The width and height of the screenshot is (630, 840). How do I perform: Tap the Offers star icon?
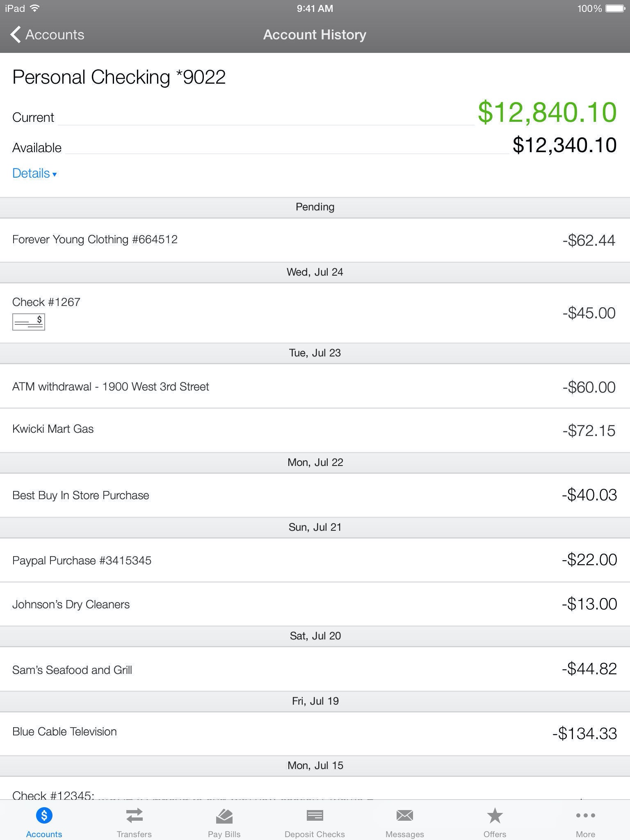(x=495, y=815)
